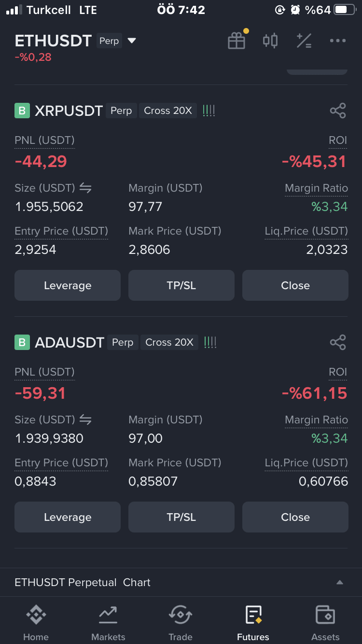Image resolution: width=362 pixels, height=644 pixels.
Task: Tap the XRPUSDT Cross 20X margin mode tag
Action: pyautogui.click(x=168, y=111)
